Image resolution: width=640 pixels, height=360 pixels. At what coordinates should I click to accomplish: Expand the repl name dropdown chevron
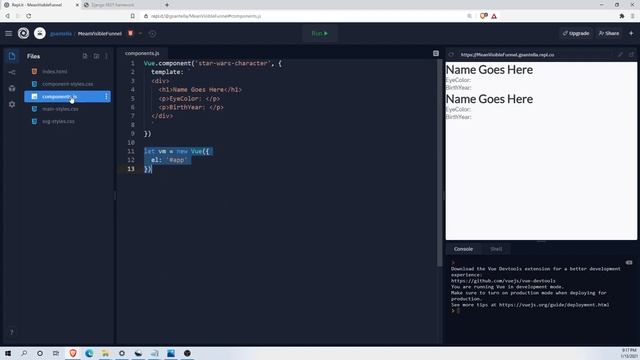(140, 33)
